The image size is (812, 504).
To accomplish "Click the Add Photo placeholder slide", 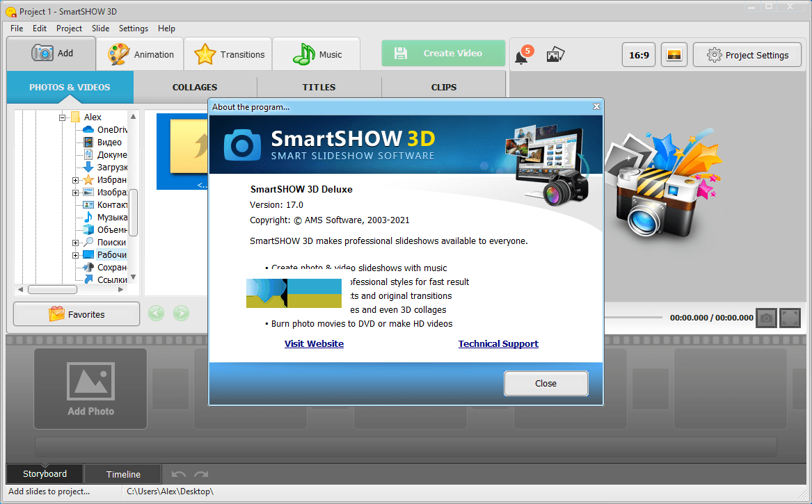I will click(90, 389).
